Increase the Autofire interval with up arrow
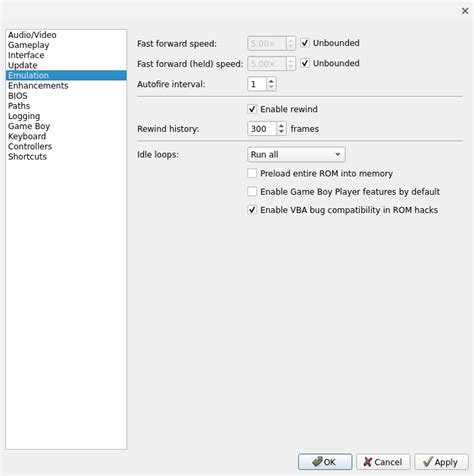 pos(271,81)
